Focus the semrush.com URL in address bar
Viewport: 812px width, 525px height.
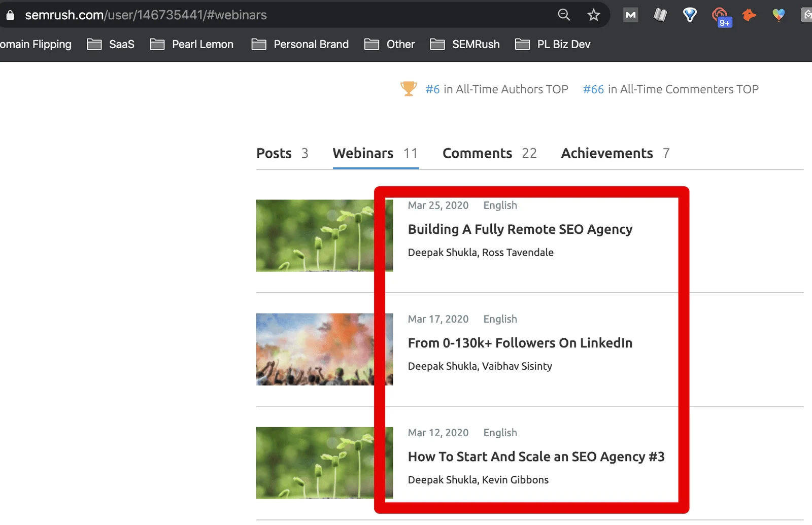coord(146,15)
